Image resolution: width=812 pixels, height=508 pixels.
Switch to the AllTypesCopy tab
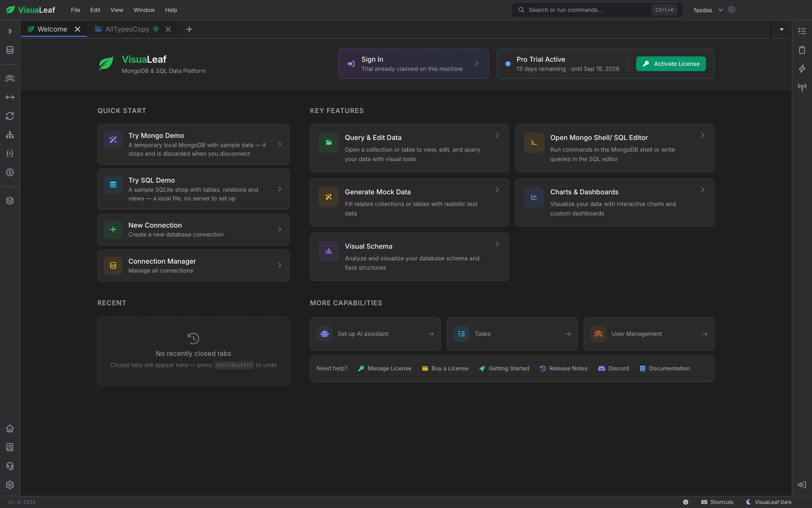point(127,29)
